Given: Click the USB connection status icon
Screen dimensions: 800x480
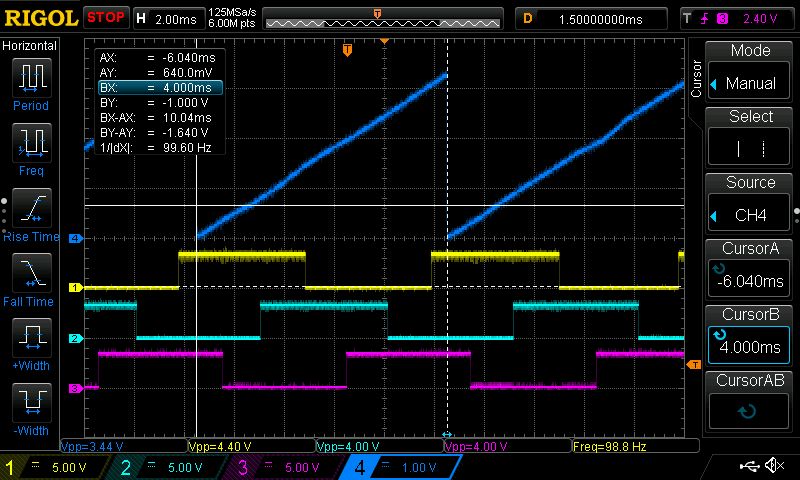Looking at the screenshot, I should coord(749,466).
